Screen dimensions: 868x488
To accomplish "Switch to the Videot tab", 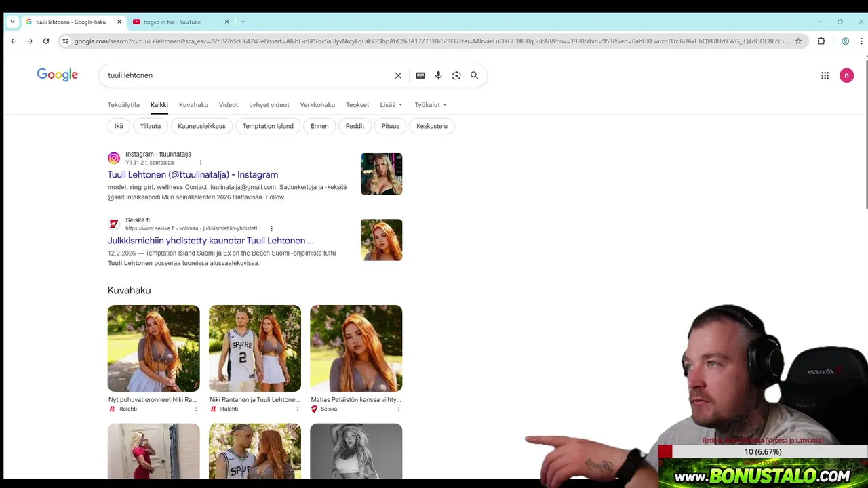I will [229, 105].
